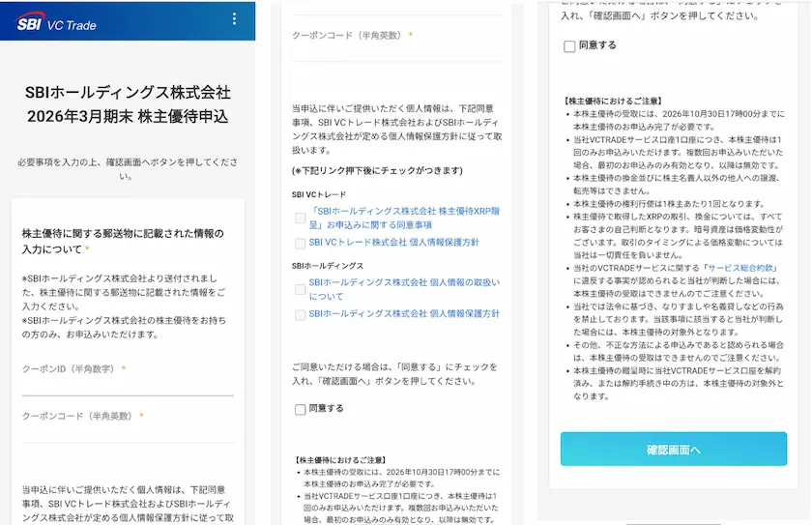Viewport: 812px width, 525px height.
Task: Click the 2026年3月期末 株主優待申込 heading
Action: 128,116
